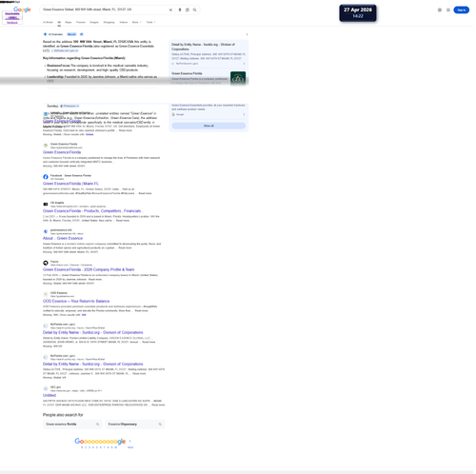Focus the Google search input field

pos(105,10)
